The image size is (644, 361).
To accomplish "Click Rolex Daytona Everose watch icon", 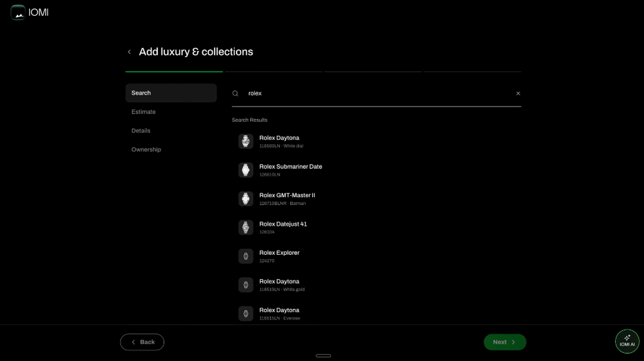I will click(x=246, y=314).
